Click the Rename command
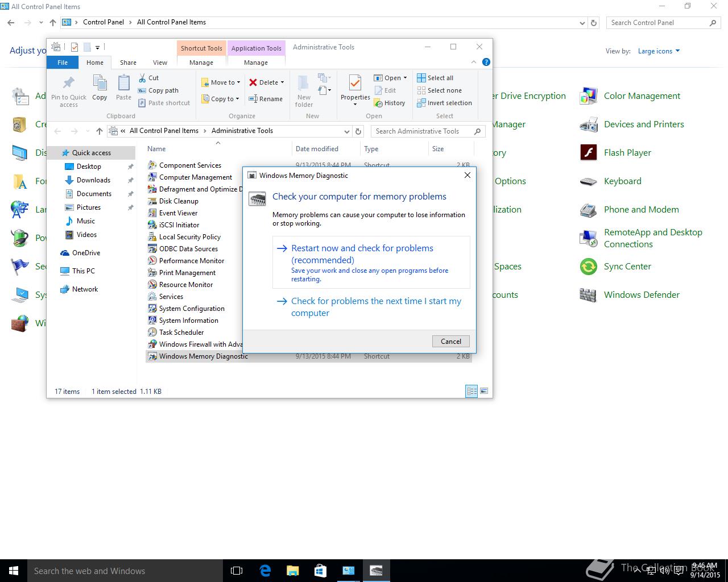Image resolution: width=728 pixels, height=582 pixels. click(x=266, y=99)
